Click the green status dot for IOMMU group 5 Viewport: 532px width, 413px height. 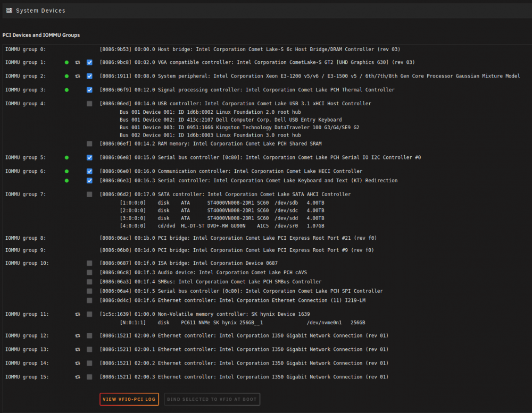click(67, 158)
